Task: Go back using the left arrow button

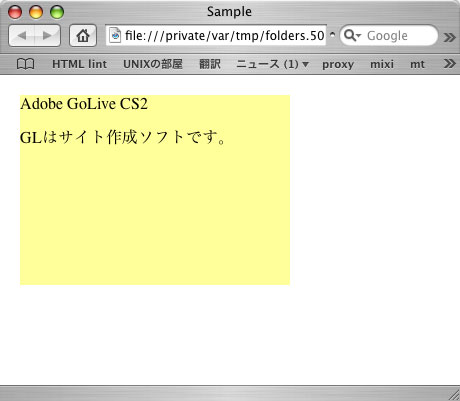Action: tap(22, 35)
